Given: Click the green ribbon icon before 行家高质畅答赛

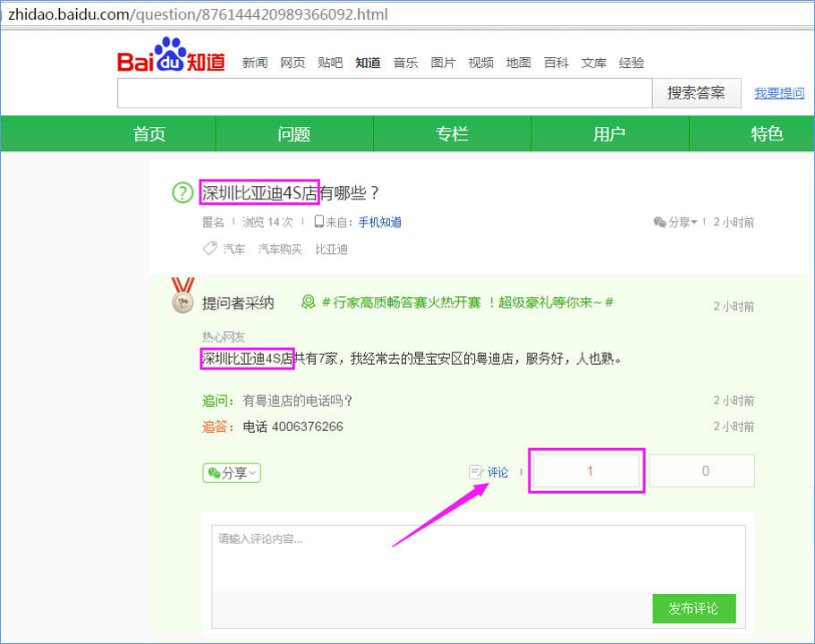Looking at the screenshot, I should click(x=309, y=302).
